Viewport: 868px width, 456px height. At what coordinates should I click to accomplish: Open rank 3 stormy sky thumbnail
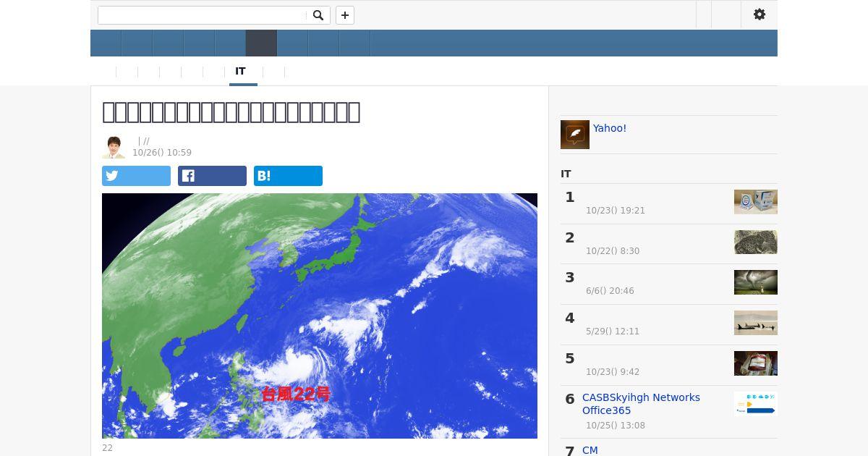tap(756, 282)
